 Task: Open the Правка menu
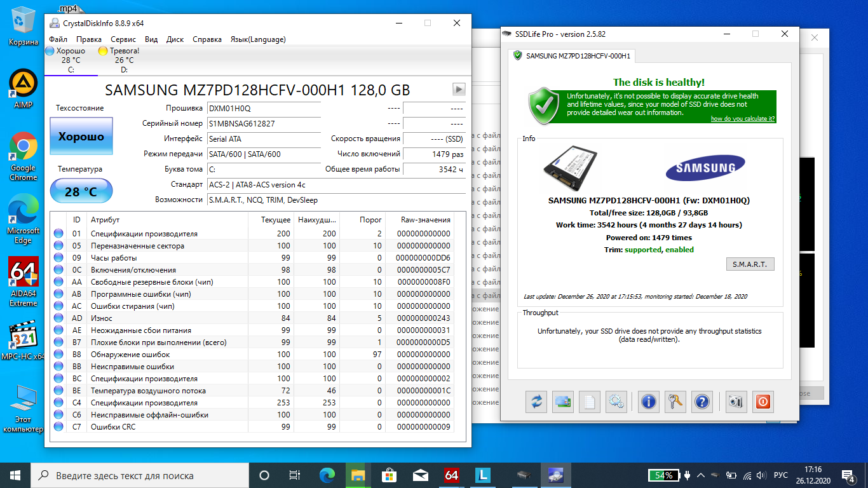(88, 39)
